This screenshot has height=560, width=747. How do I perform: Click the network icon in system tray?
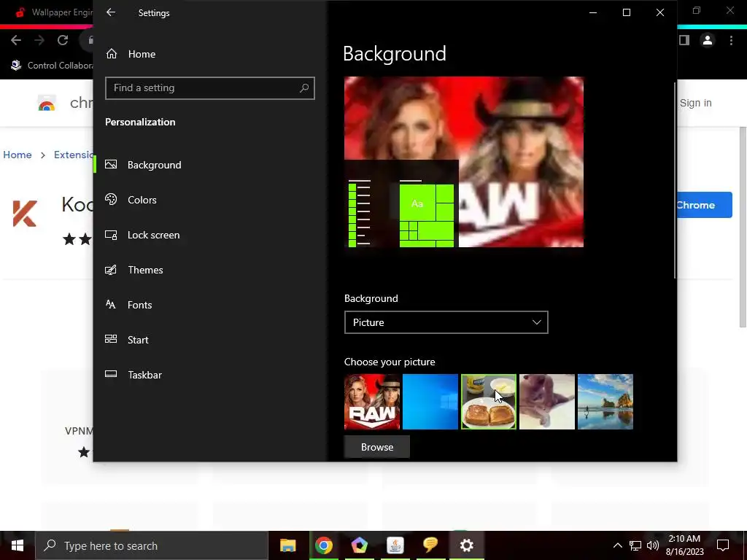635,545
